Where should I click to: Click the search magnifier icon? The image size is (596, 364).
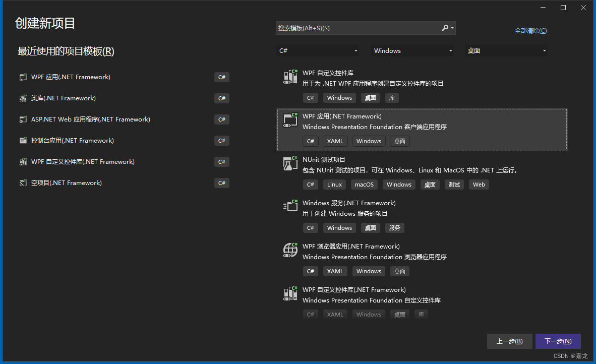[x=445, y=28]
